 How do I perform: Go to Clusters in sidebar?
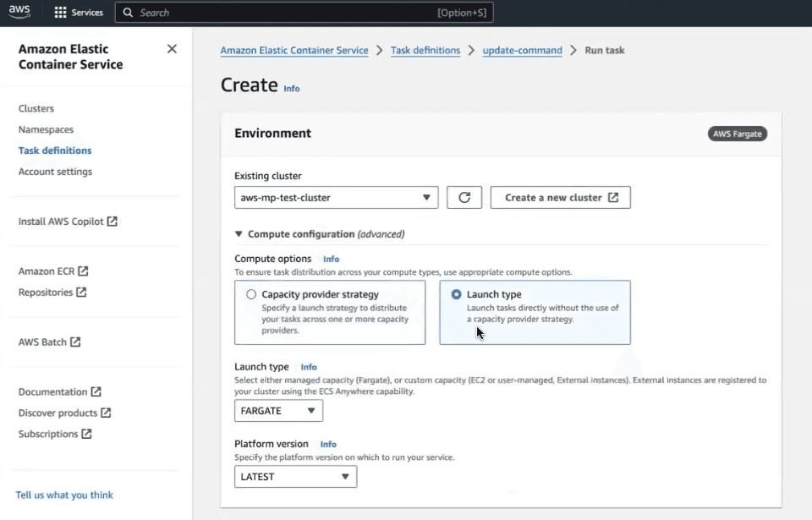(36, 109)
